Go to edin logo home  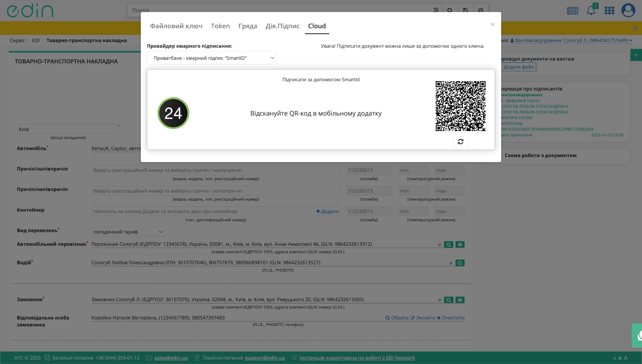(30, 11)
